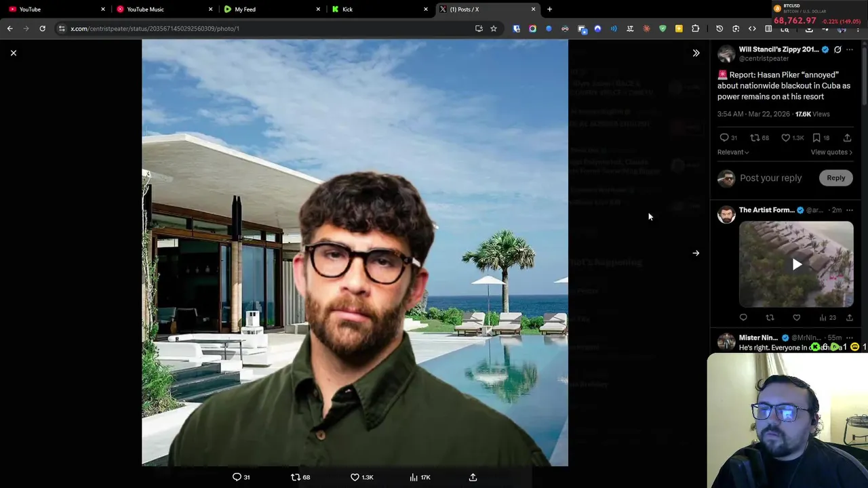Click the Grok icon beside the post author

pos(837,49)
